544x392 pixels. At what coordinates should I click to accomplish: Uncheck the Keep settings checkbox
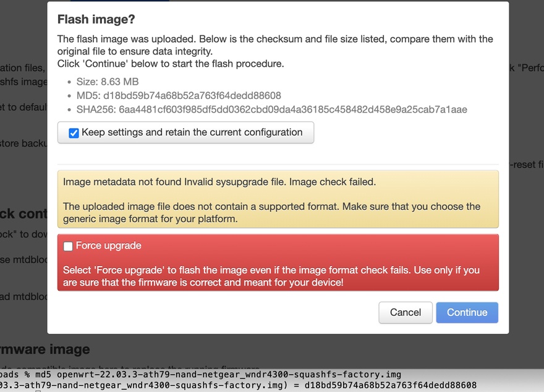point(74,133)
